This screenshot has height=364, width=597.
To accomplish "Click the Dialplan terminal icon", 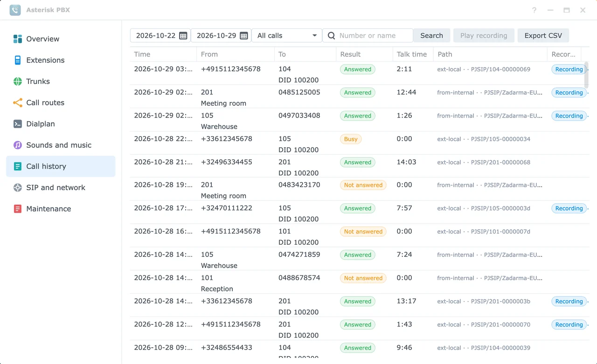I will (18, 124).
